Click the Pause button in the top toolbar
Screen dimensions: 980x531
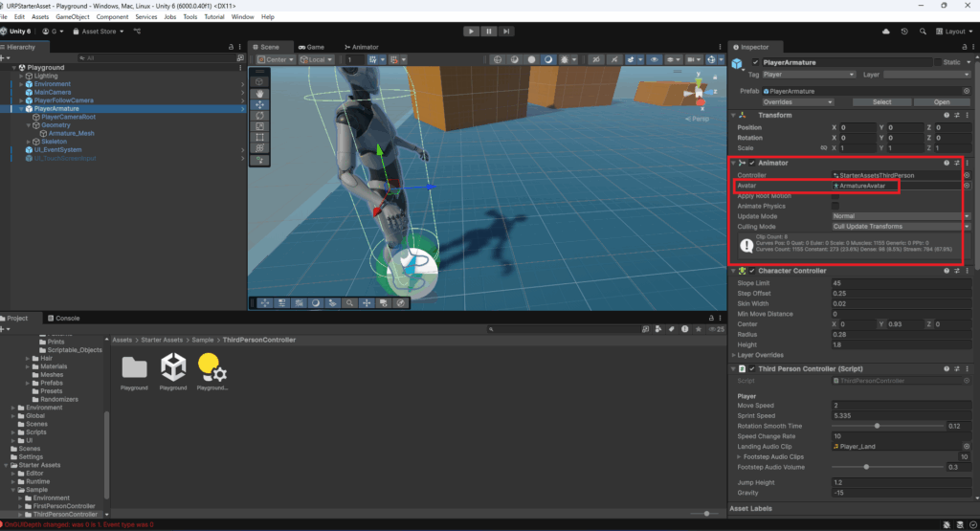(x=489, y=32)
